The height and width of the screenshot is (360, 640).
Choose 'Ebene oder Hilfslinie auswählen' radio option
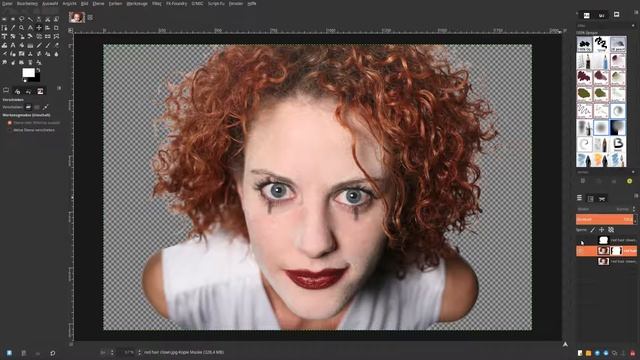click(x=10, y=122)
